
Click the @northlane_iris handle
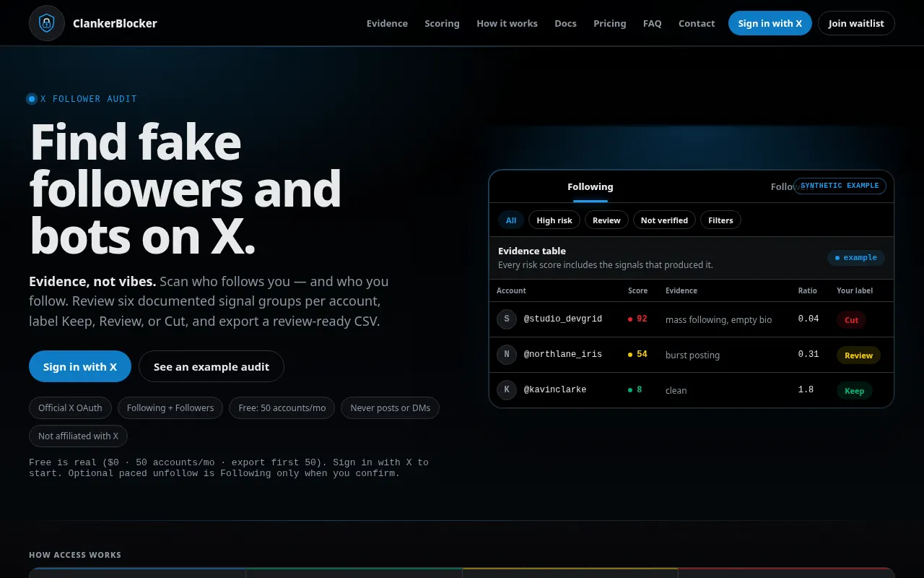tap(562, 355)
